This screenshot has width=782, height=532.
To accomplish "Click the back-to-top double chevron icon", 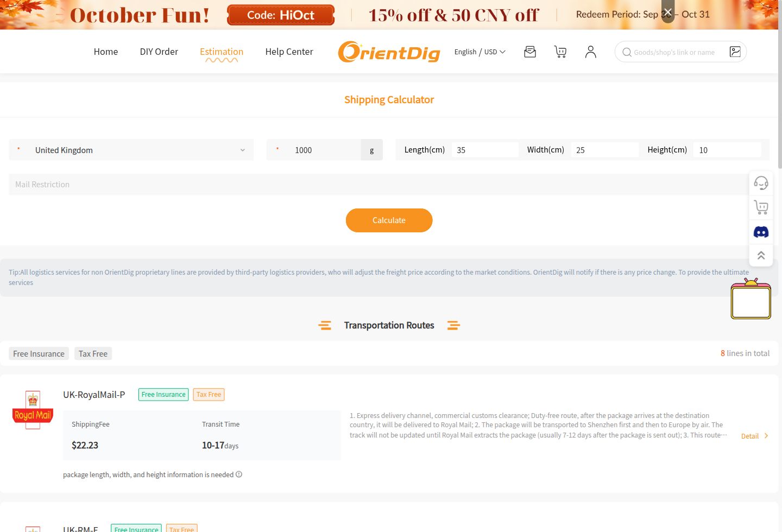I will (761, 255).
